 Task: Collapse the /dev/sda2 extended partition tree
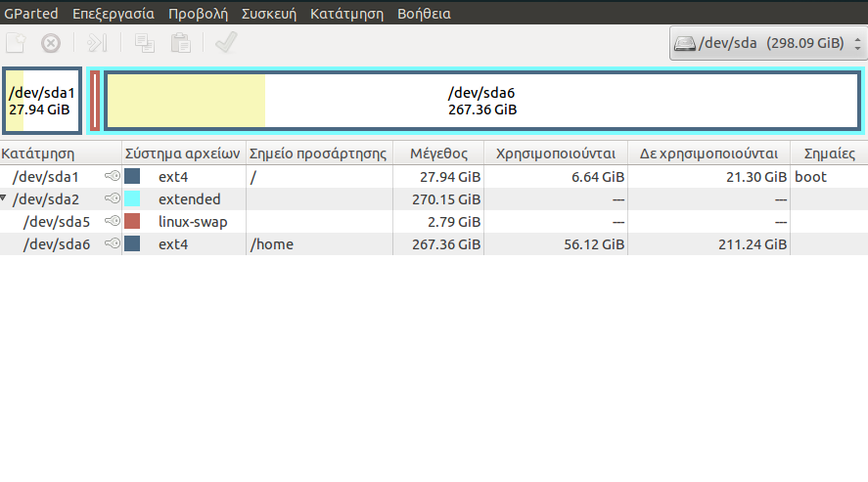(x=4, y=199)
